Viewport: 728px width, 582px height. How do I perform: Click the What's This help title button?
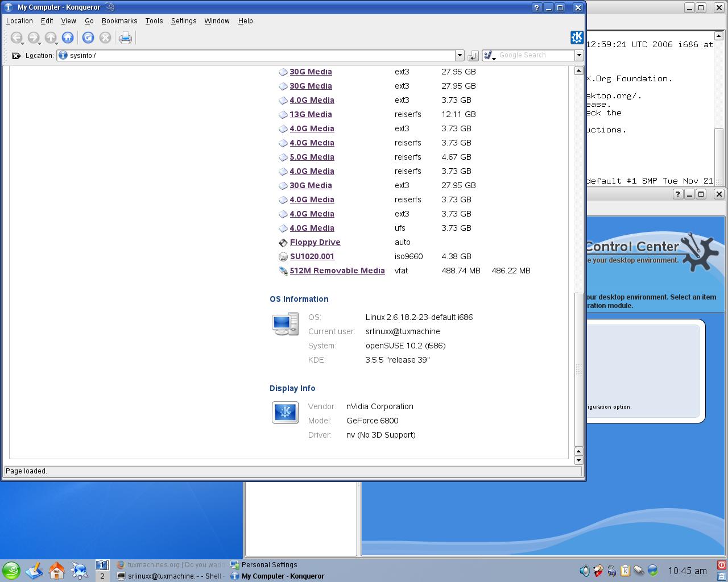coord(537,7)
